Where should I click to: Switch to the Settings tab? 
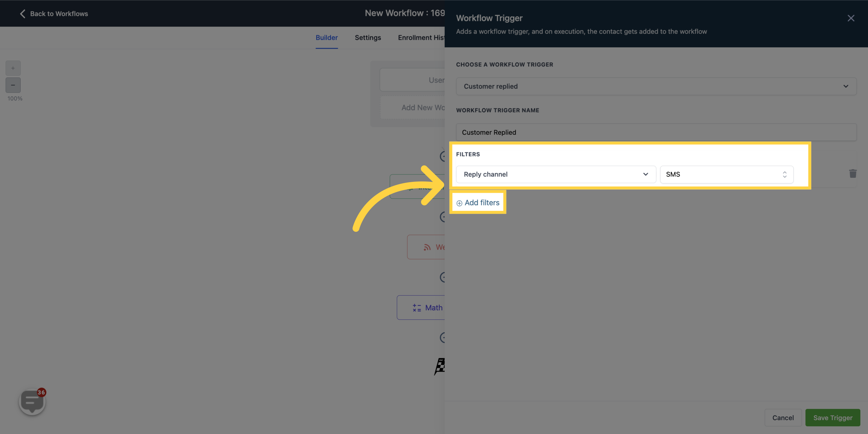(x=368, y=37)
